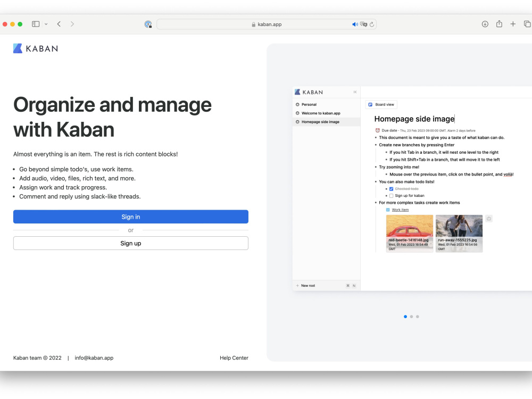Open the Help Center link
Viewport: 532px width, 399px height.
(x=234, y=358)
